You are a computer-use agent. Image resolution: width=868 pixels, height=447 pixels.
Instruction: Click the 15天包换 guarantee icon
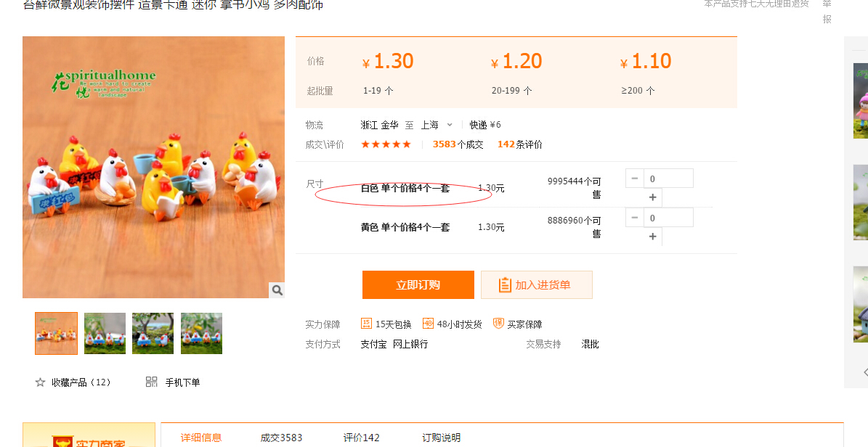pos(367,324)
